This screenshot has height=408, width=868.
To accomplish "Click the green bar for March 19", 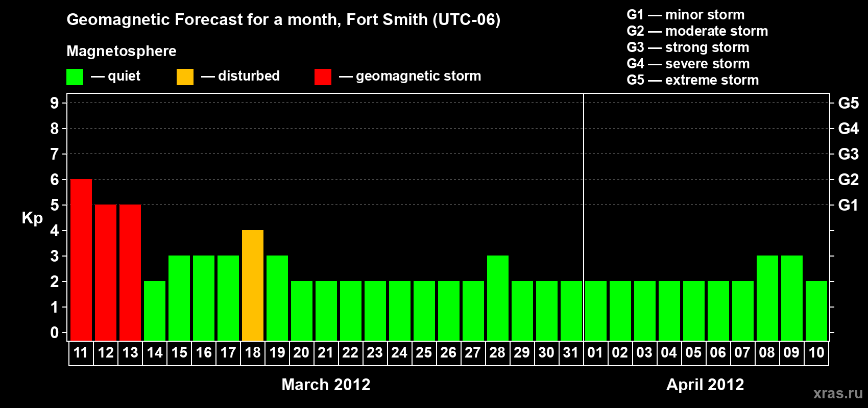I will tap(277, 298).
